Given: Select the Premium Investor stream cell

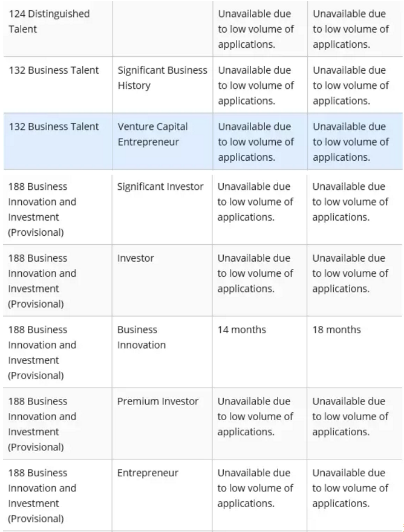Looking at the screenshot, I should click(162, 424).
